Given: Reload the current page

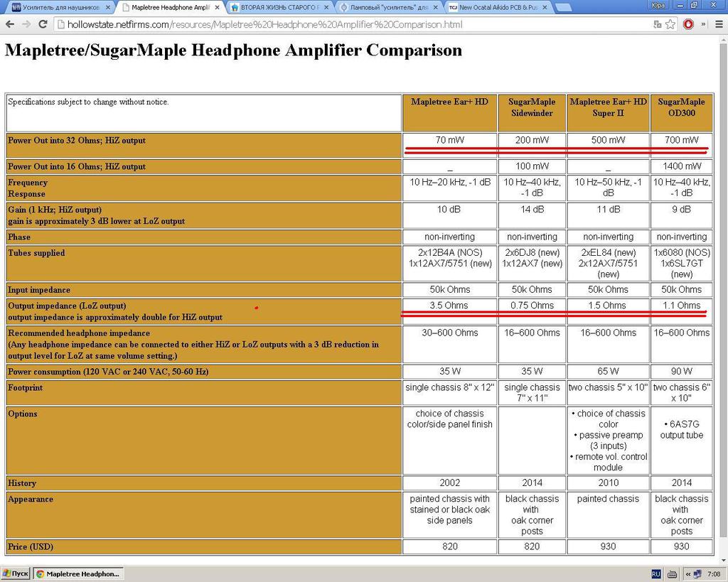Looking at the screenshot, I should (x=43, y=25).
